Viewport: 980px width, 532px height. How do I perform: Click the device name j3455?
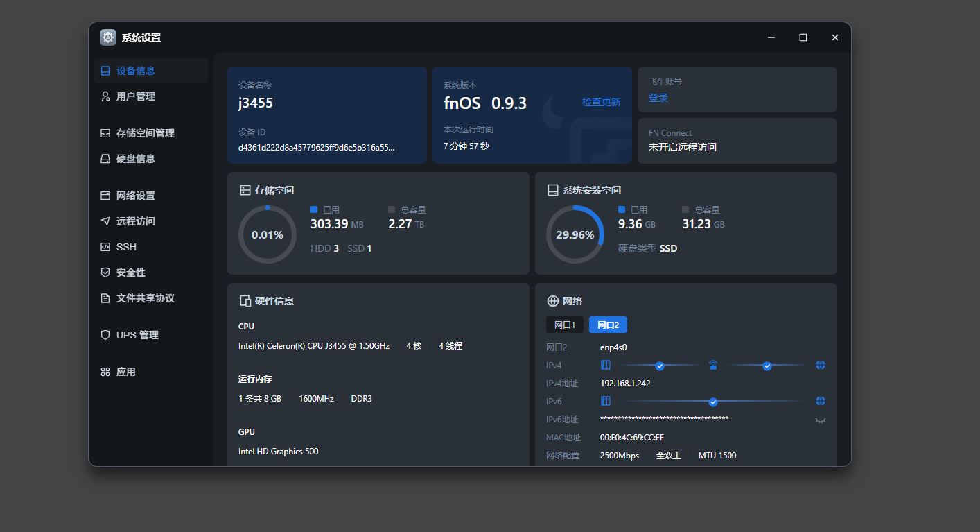256,103
